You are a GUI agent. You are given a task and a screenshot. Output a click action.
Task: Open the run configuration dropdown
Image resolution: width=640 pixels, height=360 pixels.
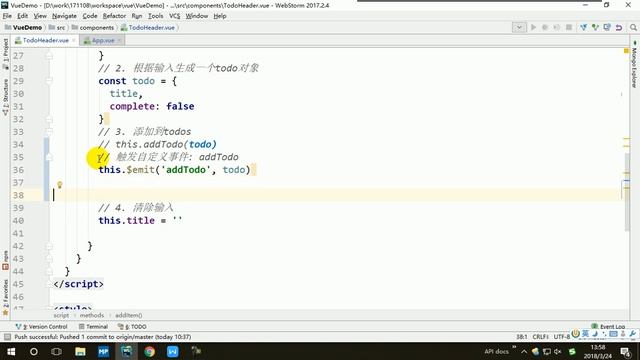click(519, 27)
